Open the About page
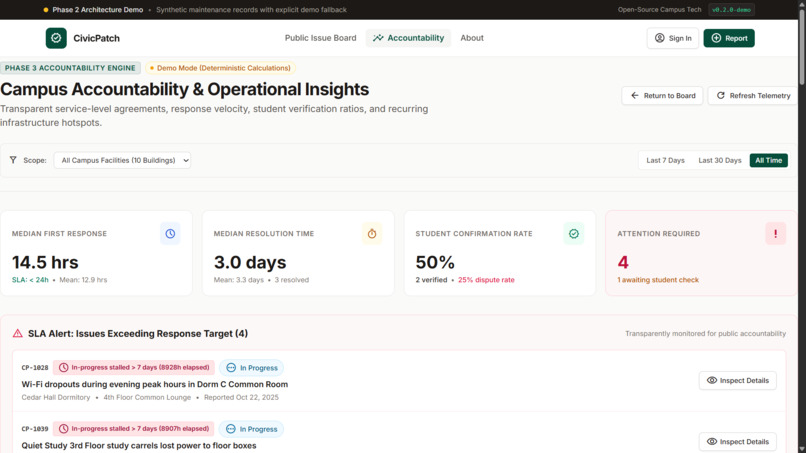 (472, 38)
